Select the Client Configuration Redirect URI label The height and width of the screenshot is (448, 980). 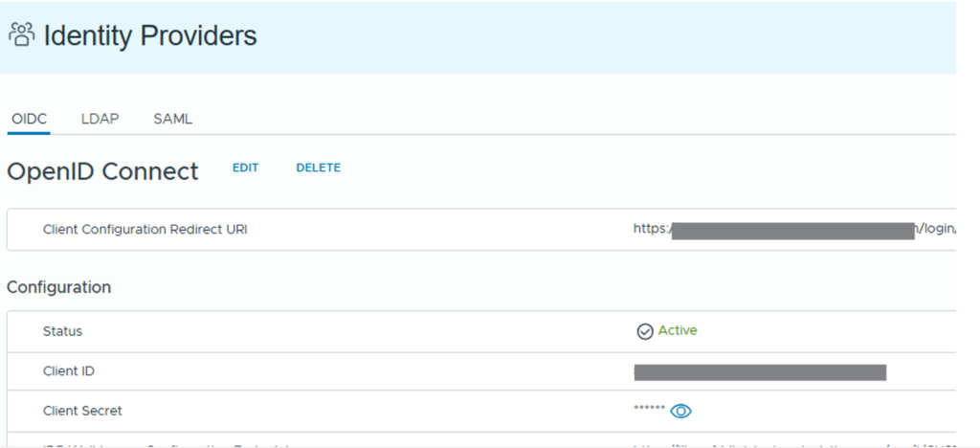pos(145,230)
